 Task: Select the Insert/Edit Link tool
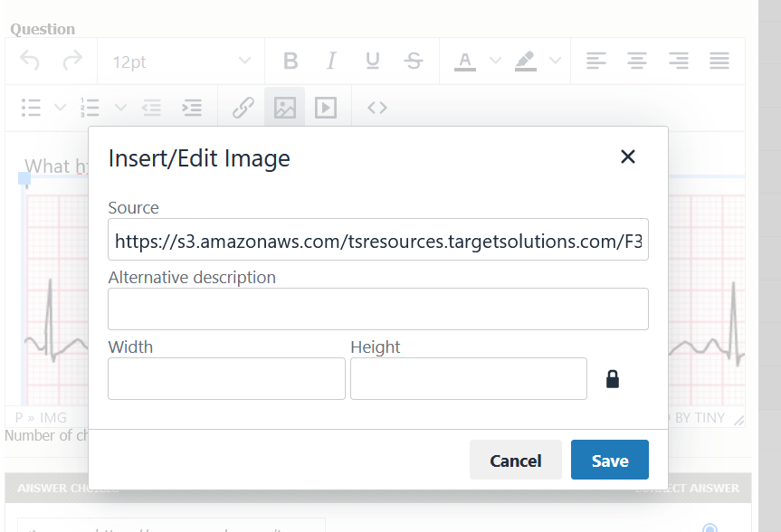pyautogui.click(x=242, y=107)
